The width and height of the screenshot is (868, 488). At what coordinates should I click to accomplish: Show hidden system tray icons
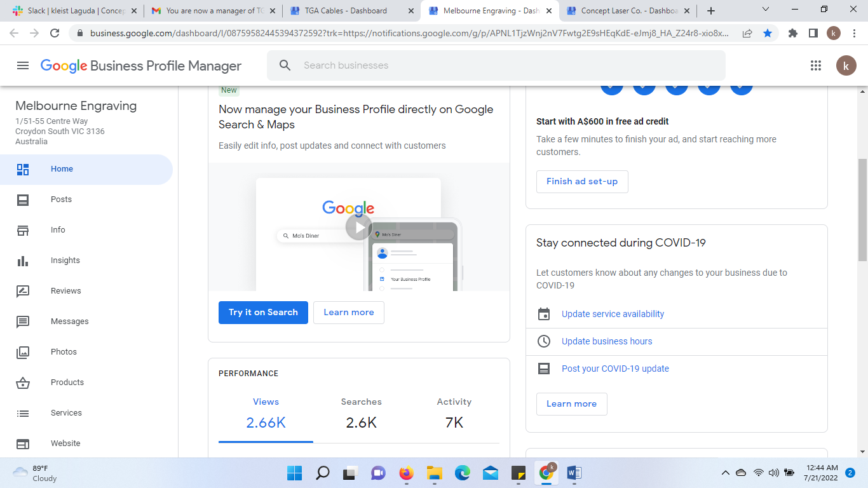(725, 473)
